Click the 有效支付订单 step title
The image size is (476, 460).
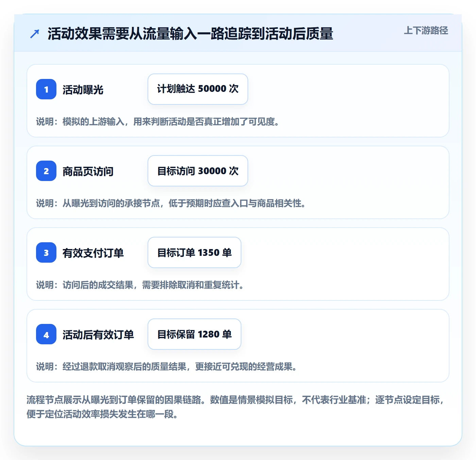point(93,253)
